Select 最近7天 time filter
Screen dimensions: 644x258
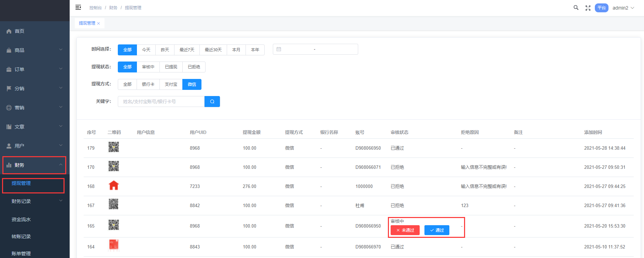tap(187, 50)
